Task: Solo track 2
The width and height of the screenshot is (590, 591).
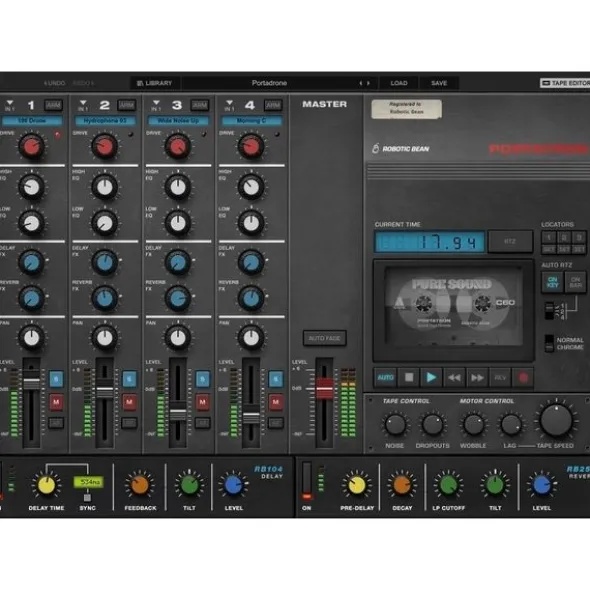Action: (x=129, y=379)
